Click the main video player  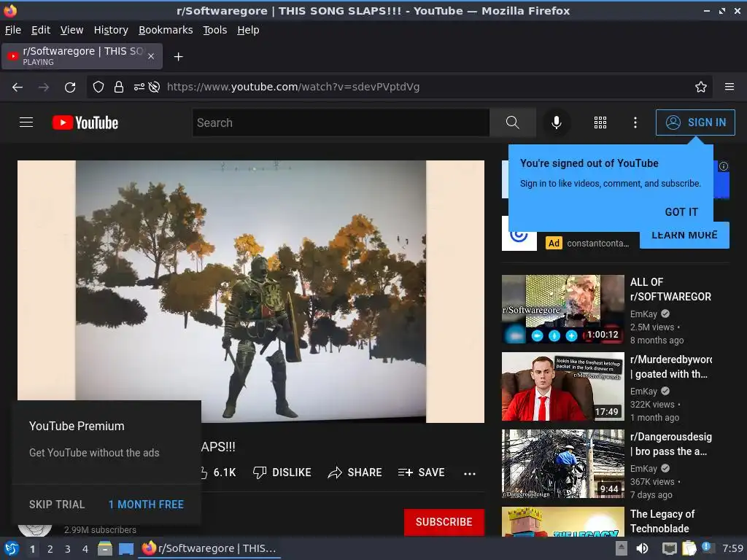point(251,292)
